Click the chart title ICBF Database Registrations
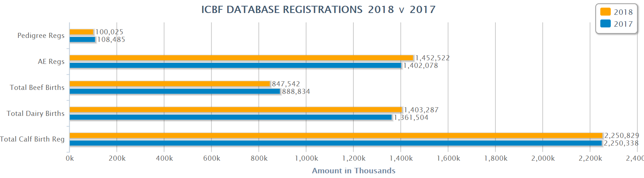 click(318, 9)
